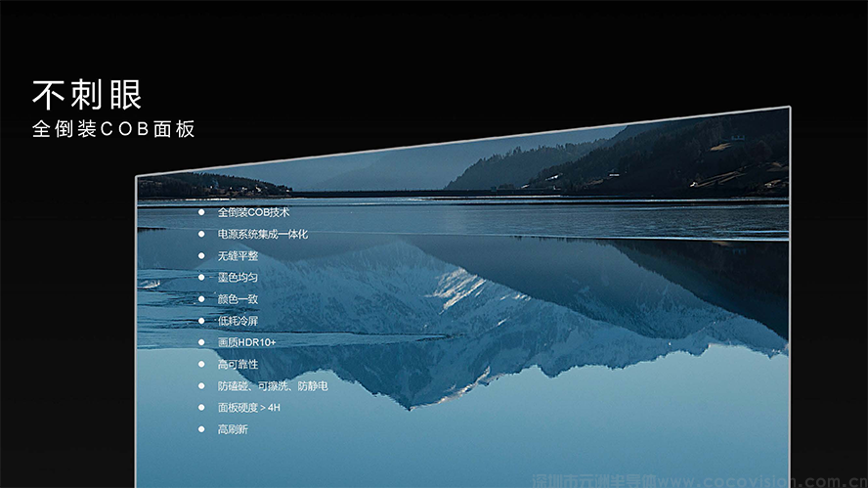
Task: Click the 颜色一致 list item
Action: [238, 299]
